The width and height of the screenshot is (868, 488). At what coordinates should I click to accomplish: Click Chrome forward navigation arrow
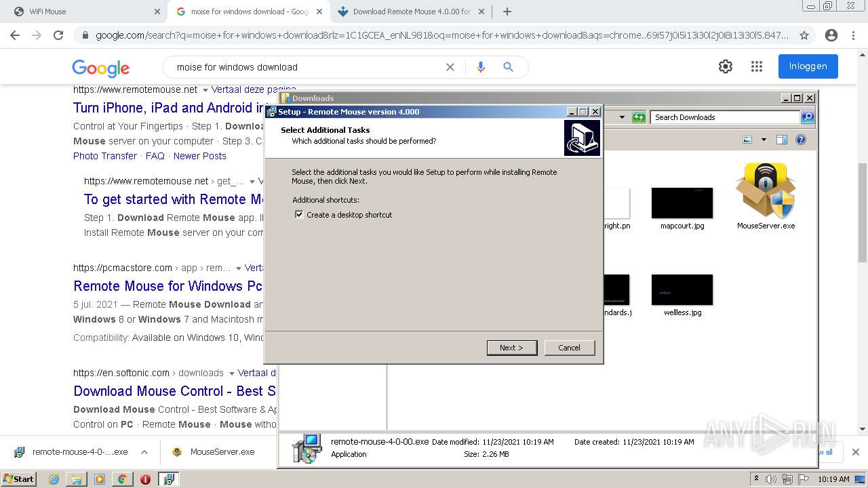pos(37,35)
